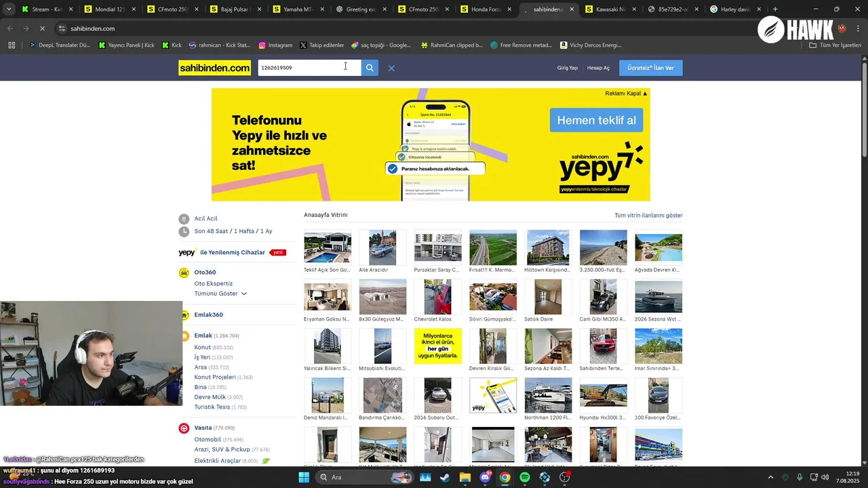Viewport: 868px width, 488px height.
Task: Click the Chrome apps grid icon
Action: pos(12,45)
